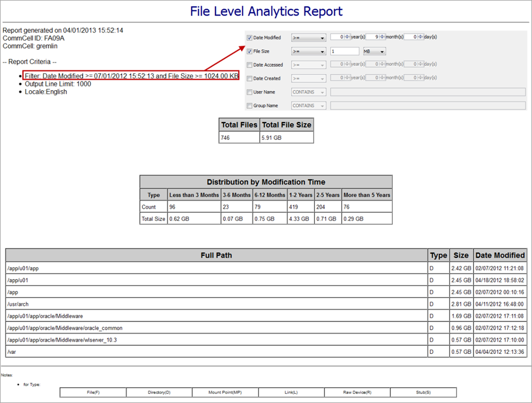
Task: Uncheck the Date Modified checkbox
Action: coord(250,38)
